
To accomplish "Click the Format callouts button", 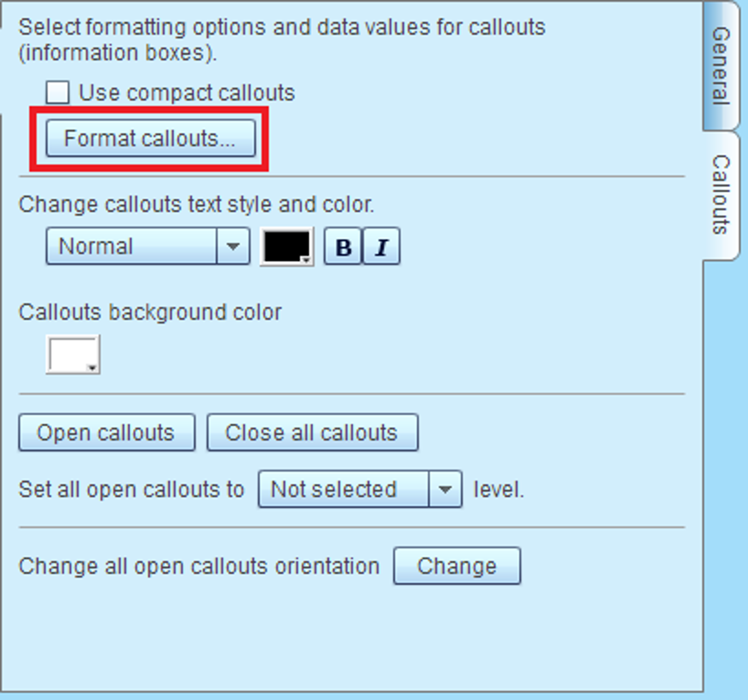I will point(150,138).
